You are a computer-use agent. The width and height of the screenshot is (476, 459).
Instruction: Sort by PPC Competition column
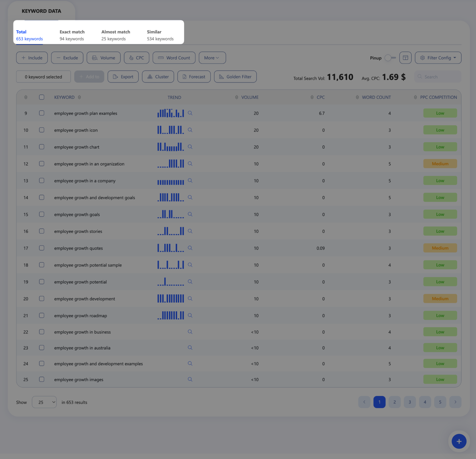[415, 97]
